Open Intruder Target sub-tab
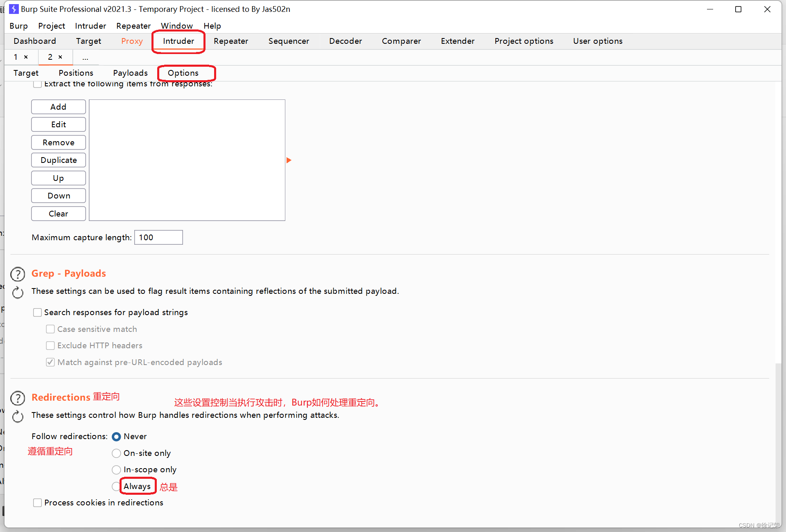The image size is (786, 532). pyautogui.click(x=26, y=73)
